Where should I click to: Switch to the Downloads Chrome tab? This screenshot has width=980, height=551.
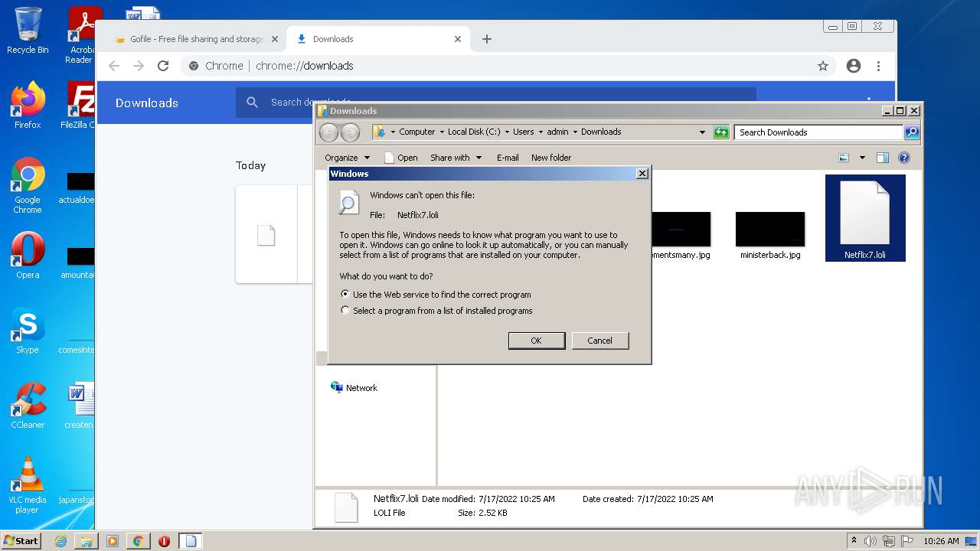(378, 39)
